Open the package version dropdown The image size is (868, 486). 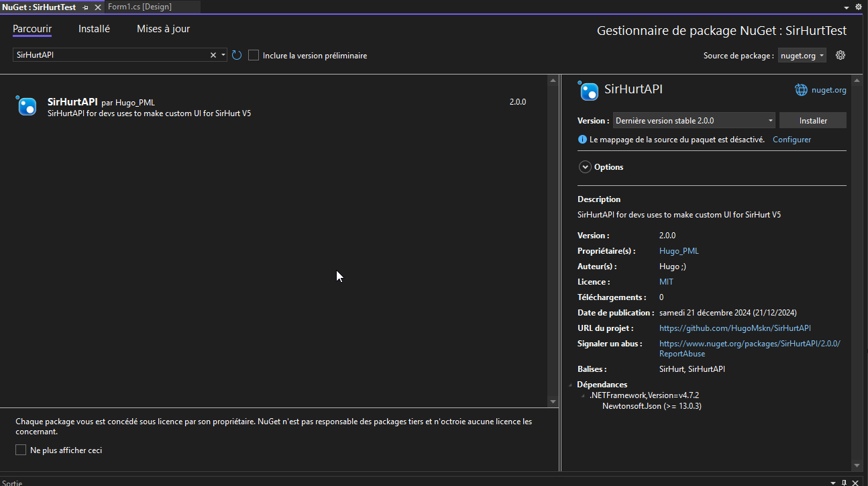point(694,121)
